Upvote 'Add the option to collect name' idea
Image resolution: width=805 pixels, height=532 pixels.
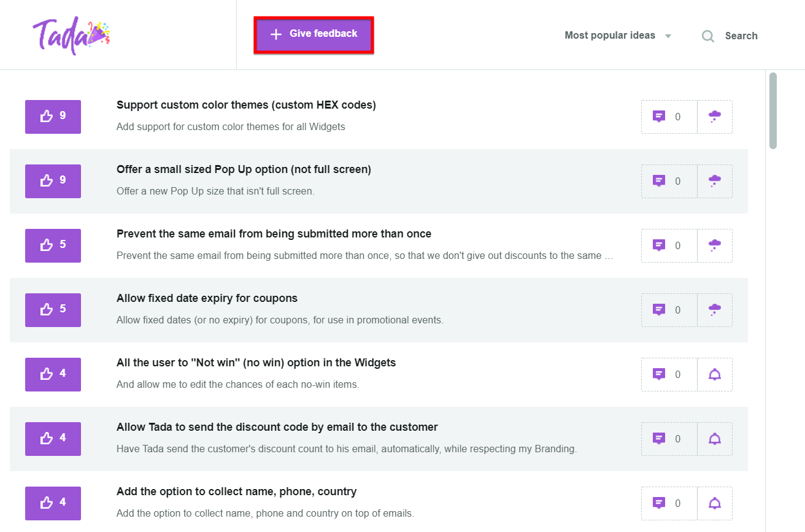point(53,503)
